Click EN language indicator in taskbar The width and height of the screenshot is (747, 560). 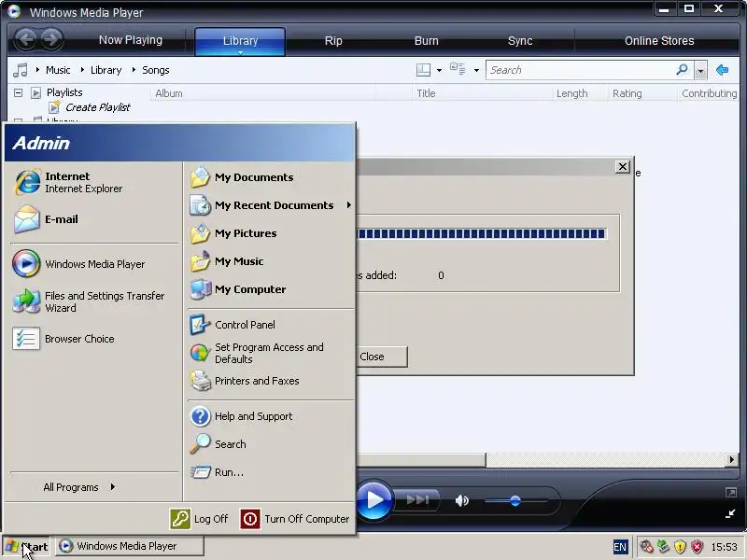(620, 547)
